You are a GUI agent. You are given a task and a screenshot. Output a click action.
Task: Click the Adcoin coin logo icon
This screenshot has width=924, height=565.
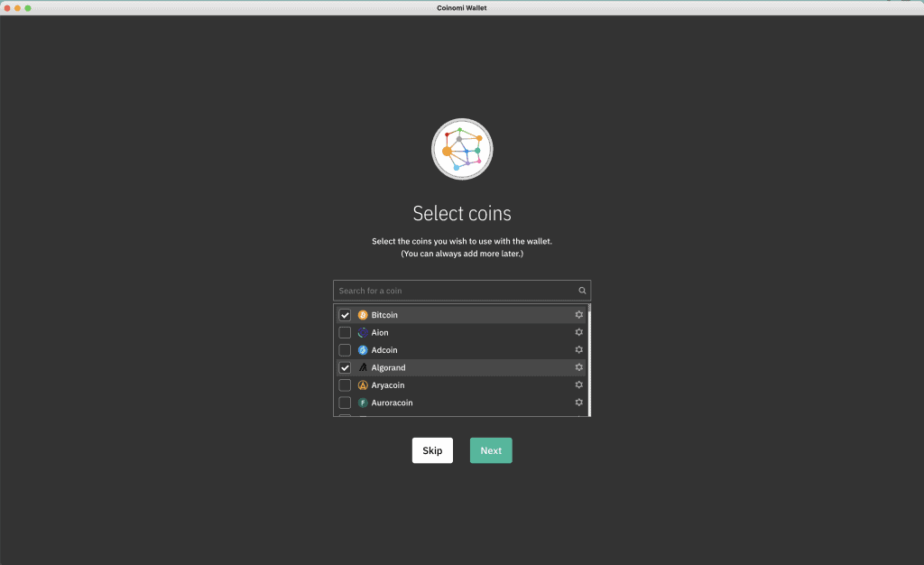pos(363,350)
